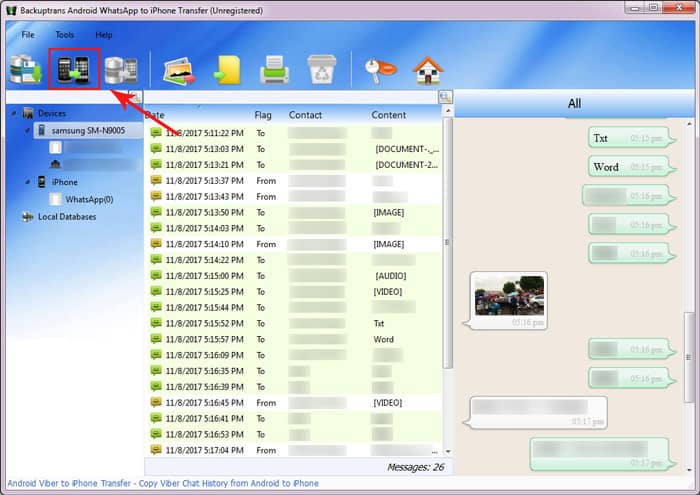Open the photo thumbnail in chat preview

510,295
